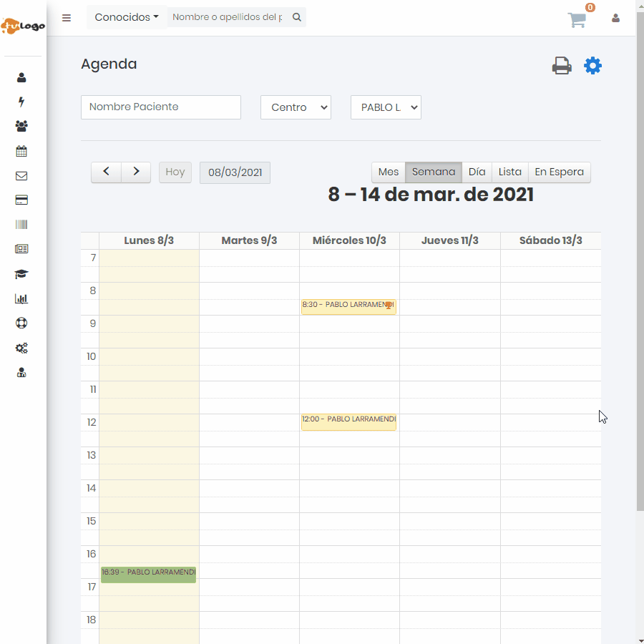Open the 8:30 PABLO LARRAMENDI appointment
Image resolution: width=644 pixels, height=644 pixels.
(348, 306)
